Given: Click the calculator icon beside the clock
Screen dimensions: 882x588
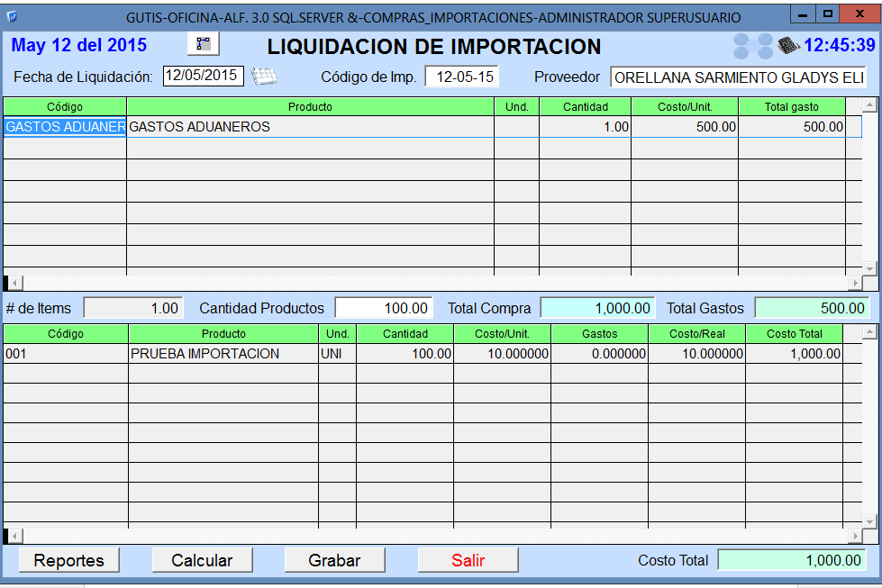Looking at the screenshot, I should (789, 45).
